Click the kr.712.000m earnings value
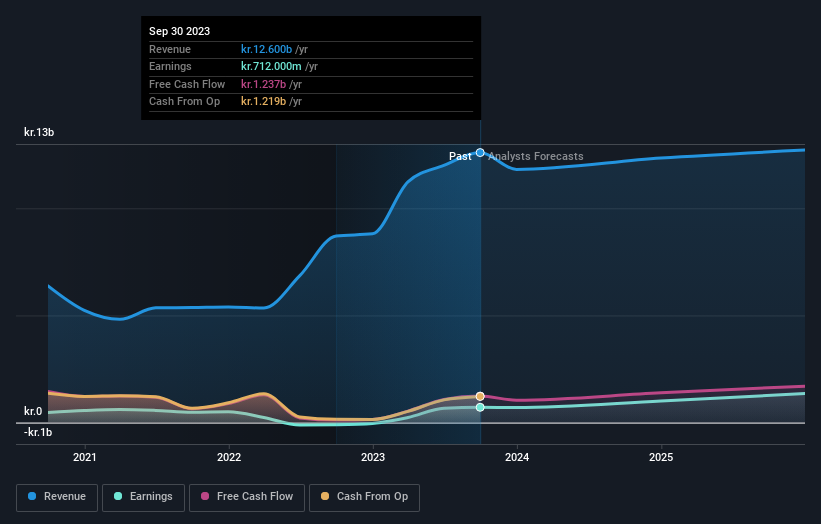Screen dimensions: 821x524 tap(271, 66)
